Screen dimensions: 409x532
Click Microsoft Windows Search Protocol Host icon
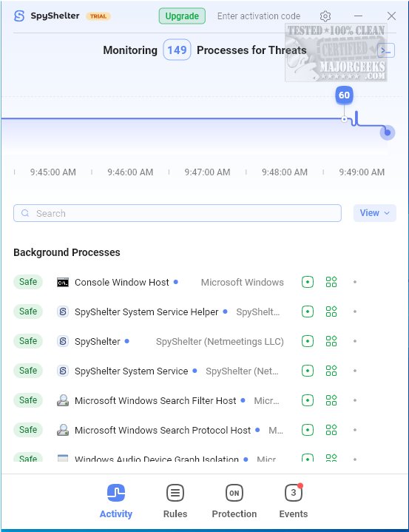(x=63, y=430)
